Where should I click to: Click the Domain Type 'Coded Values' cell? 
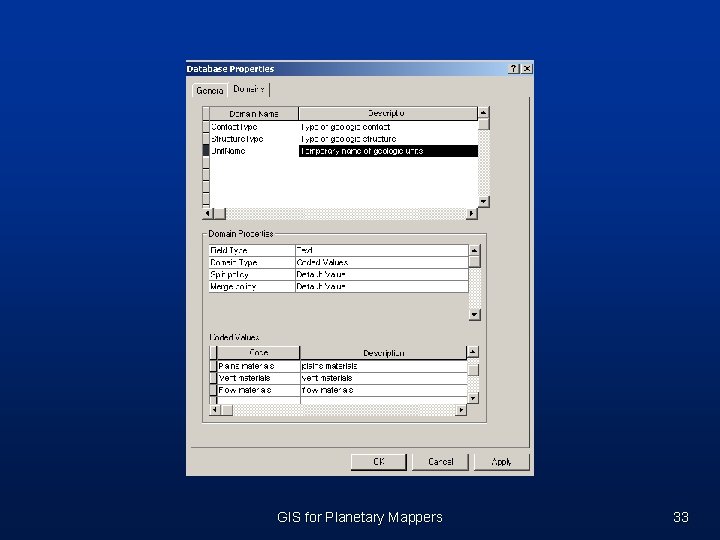pyautogui.click(x=381, y=262)
